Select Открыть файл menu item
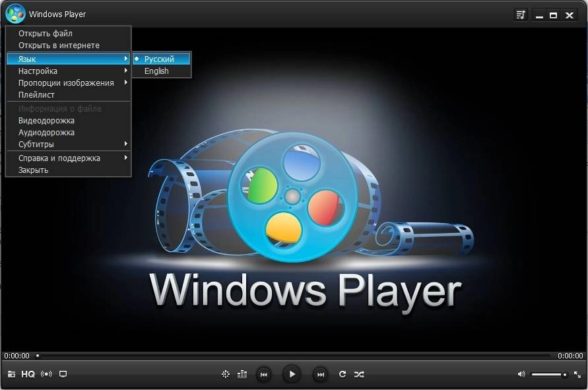588x390 pixels. click(68, 34)
